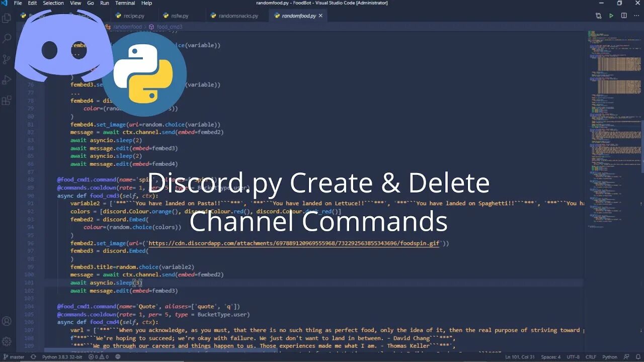Click the Synchronize Changes icon

pyautogui.click(x=33, y=357)
